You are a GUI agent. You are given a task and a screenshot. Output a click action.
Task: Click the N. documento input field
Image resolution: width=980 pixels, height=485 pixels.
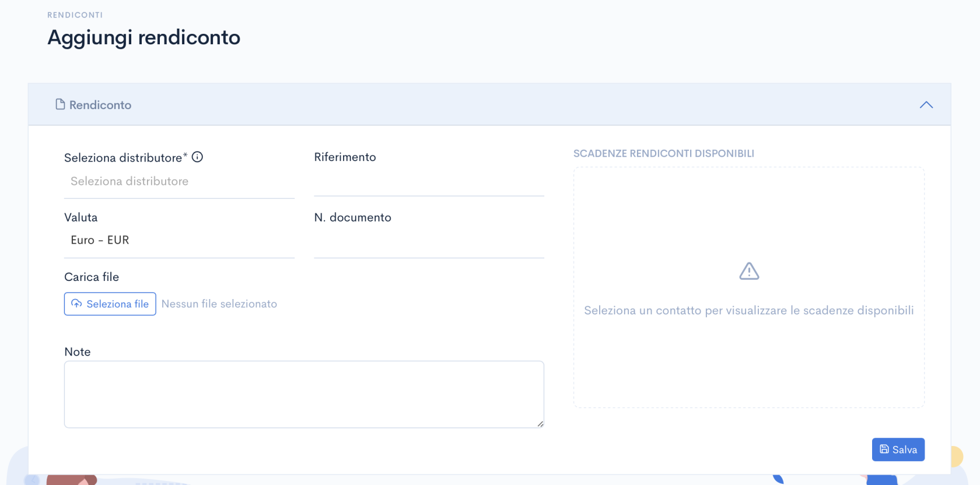429,242
